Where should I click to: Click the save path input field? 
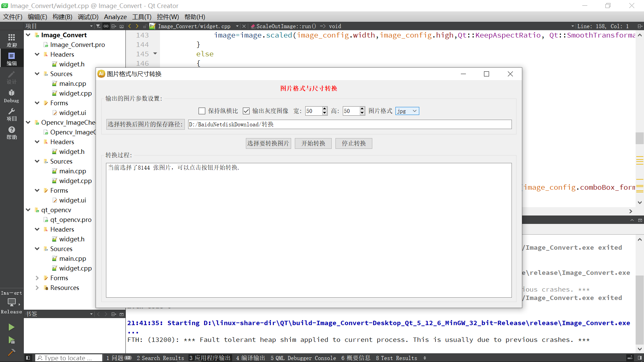click(x=350, y=124)
